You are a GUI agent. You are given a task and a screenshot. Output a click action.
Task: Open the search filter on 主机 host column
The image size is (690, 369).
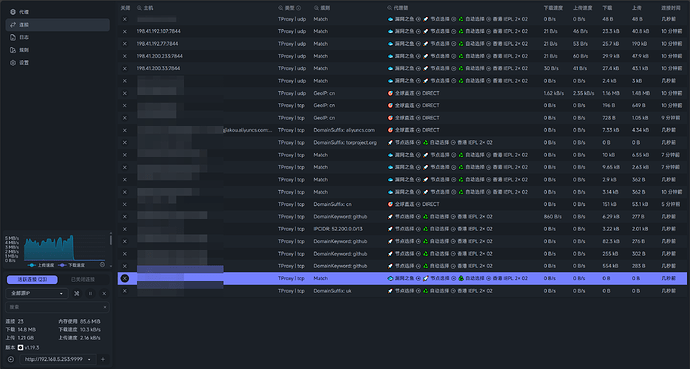click(x=139, y=8)
